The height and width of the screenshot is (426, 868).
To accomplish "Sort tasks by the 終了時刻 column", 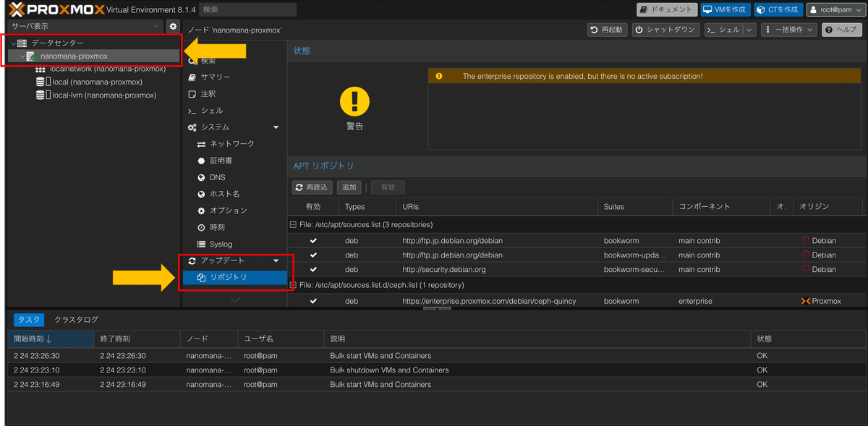I will [137, 339].
